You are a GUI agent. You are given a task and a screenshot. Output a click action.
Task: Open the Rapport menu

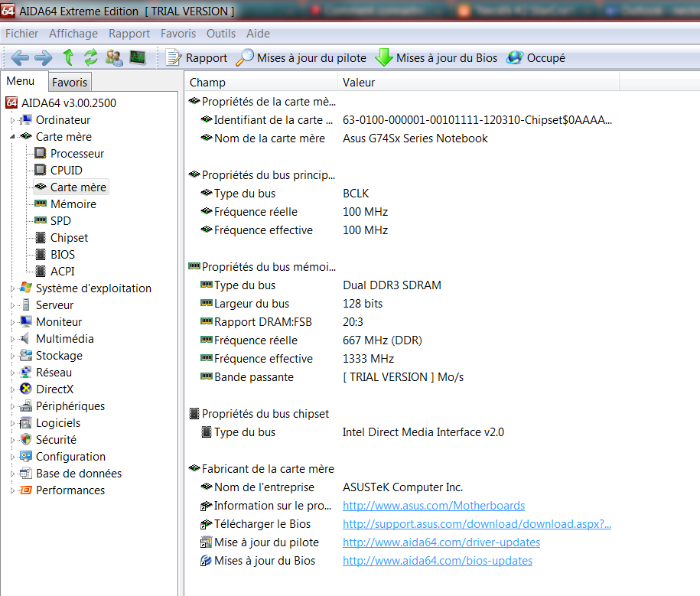129,34
